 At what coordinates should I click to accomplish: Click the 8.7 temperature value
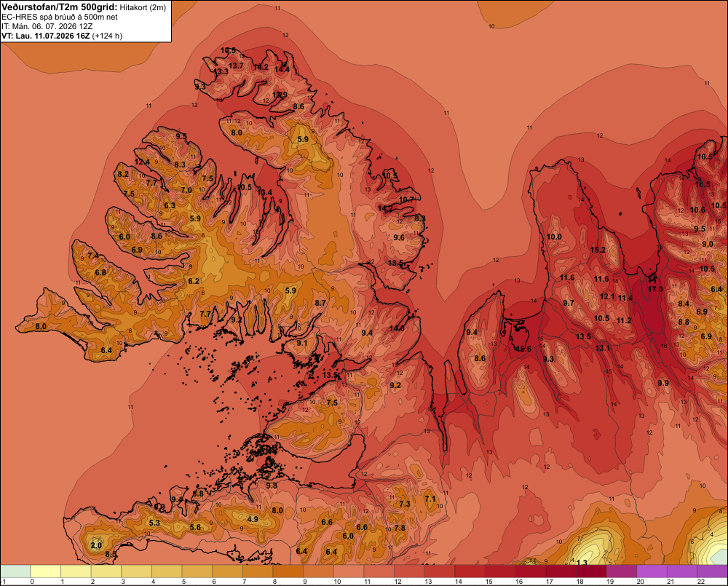click(320, 303)
